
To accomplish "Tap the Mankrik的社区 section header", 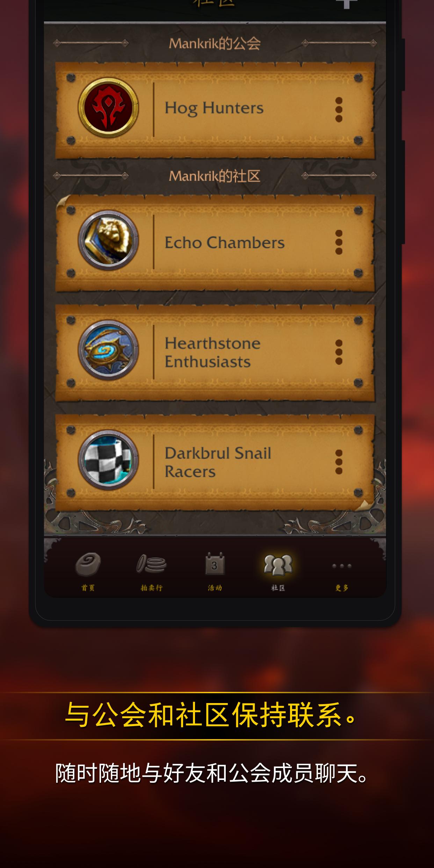I will pos(215,176).
